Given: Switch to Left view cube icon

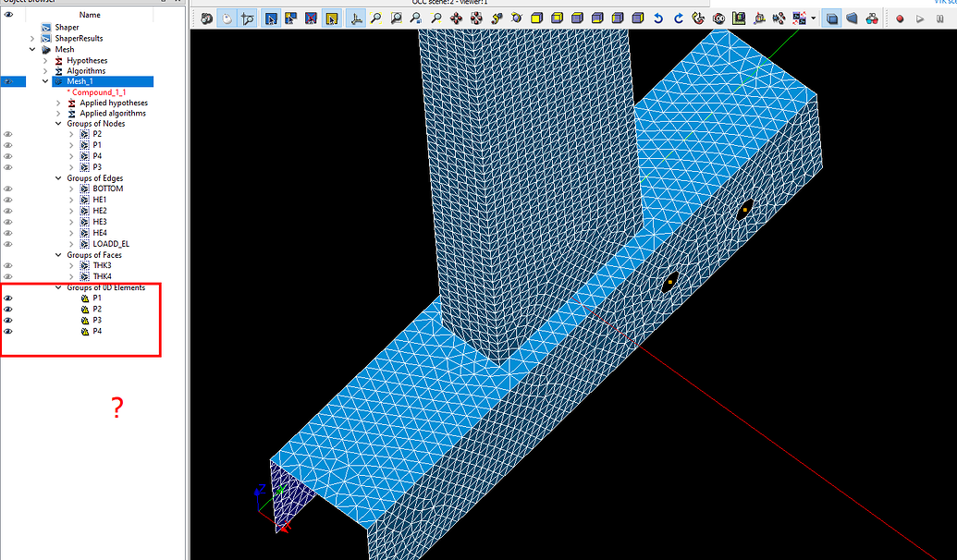Looking at the screenshot, I should click(x=618, y=18).
